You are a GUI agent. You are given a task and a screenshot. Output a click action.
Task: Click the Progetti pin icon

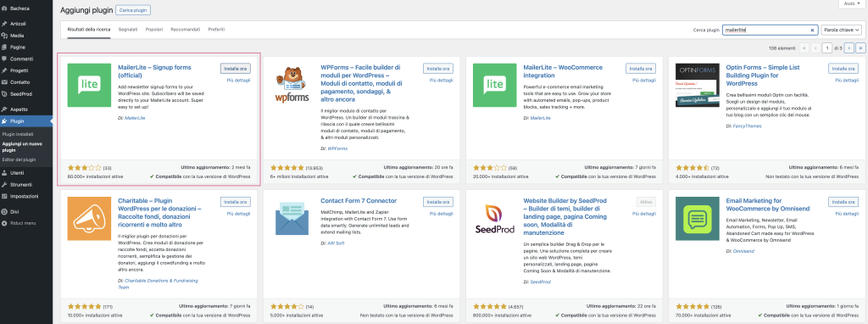pos(4,70)
